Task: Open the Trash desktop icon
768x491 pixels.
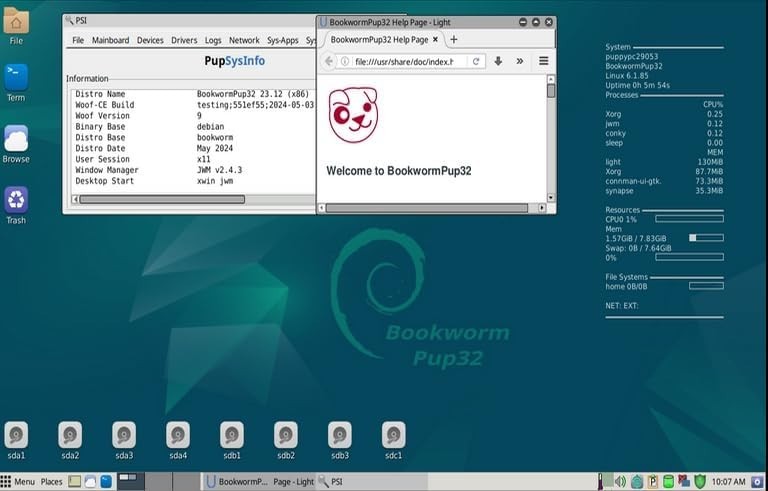Action: pyautogui.click(x=16, y=199)
